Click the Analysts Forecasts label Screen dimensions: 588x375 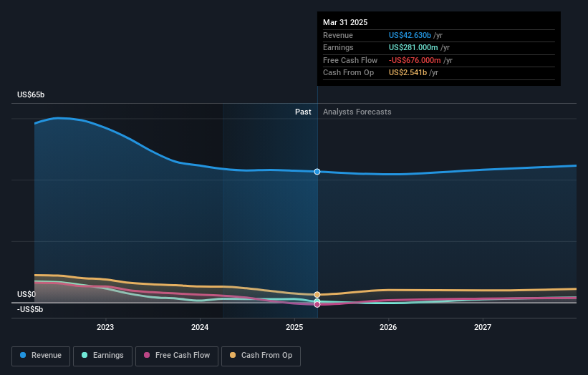(357, 112)
